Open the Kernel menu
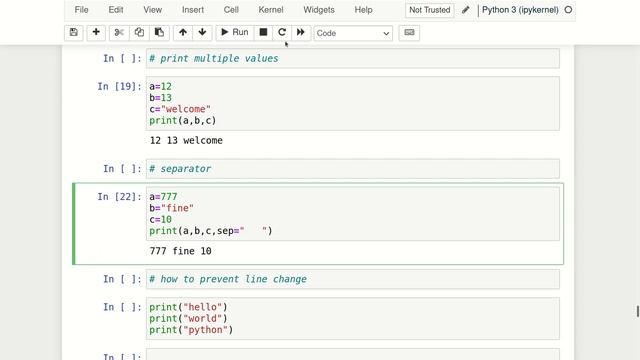The width and height of the screenshot is (640, 360). (271, 10)
